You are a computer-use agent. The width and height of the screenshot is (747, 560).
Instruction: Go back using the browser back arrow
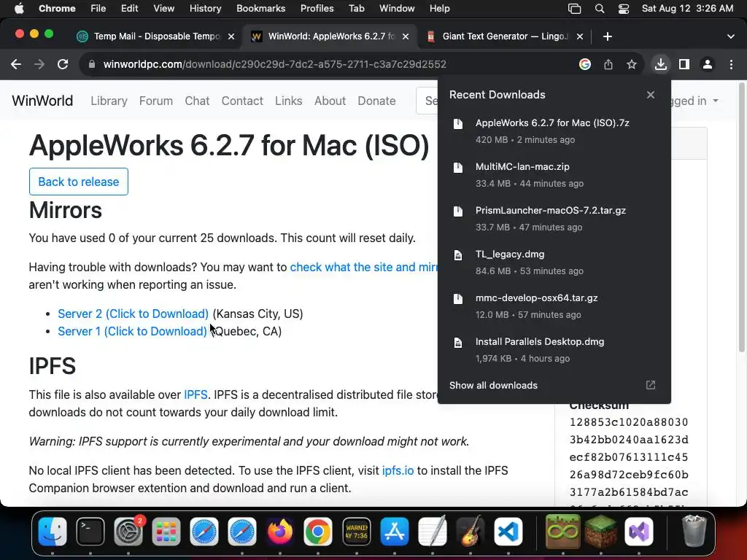16,64
